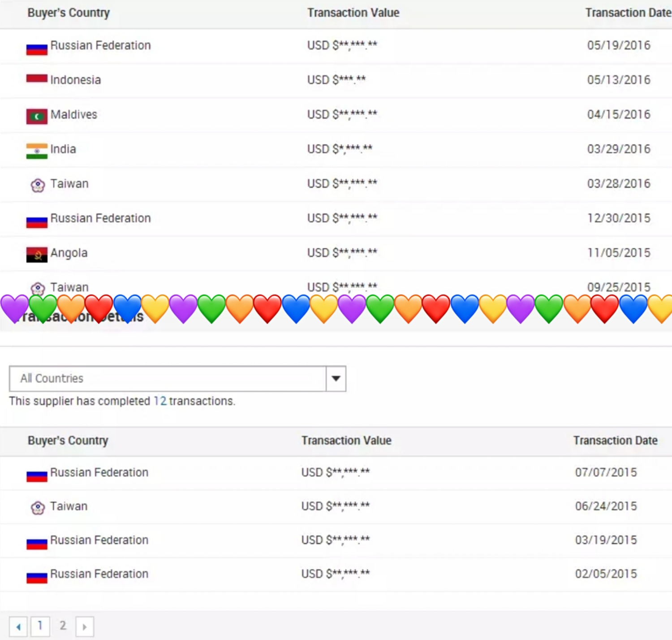This screenshot has height=640, width=672.
Task: Click the next page arrow button
Action: tap(85, 627)
